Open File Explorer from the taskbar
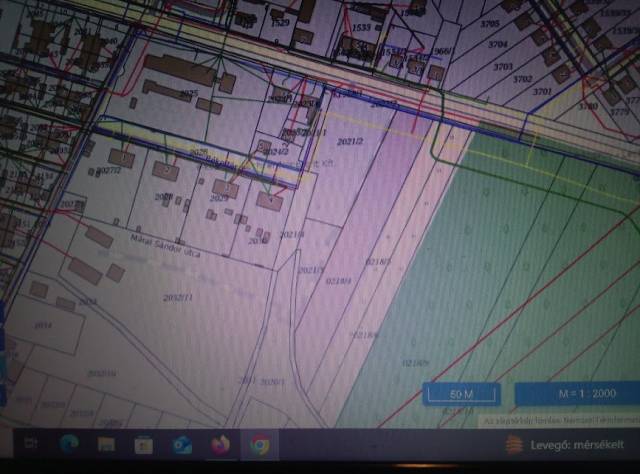The height and width of the screenshot is (474, 640). coord(106,444)
